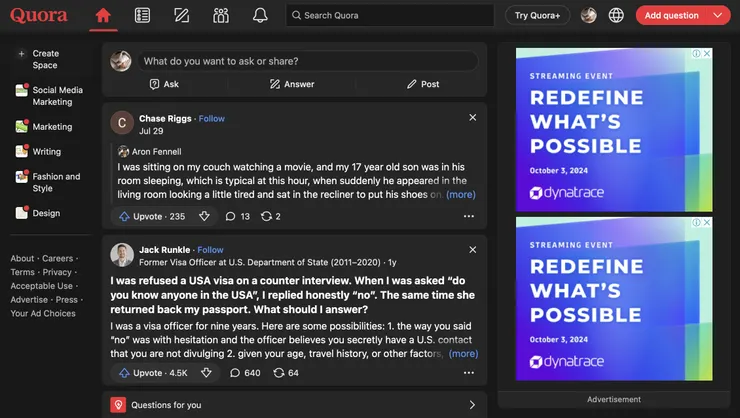
Task: Open Chase Riggs profile avatar
Action: (122, 123)
